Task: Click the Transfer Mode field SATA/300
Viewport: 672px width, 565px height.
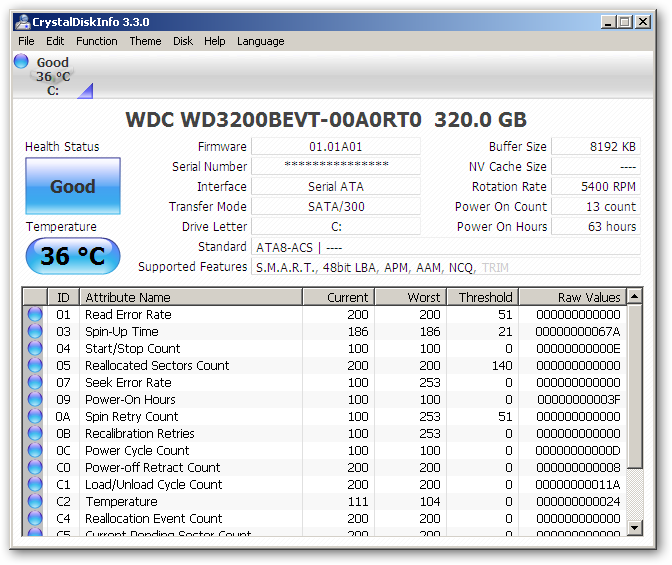Action: [336, 207]
